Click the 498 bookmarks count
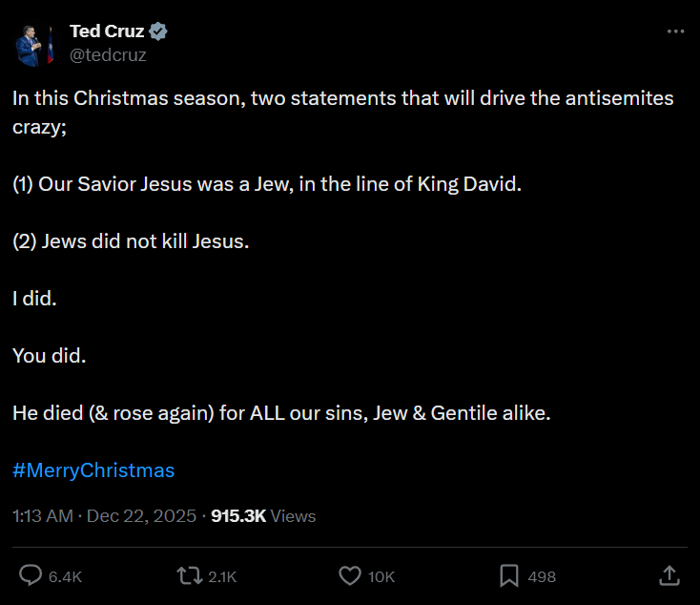The height and width of the screenshot is (605, 700). click(x=542, y=576)
